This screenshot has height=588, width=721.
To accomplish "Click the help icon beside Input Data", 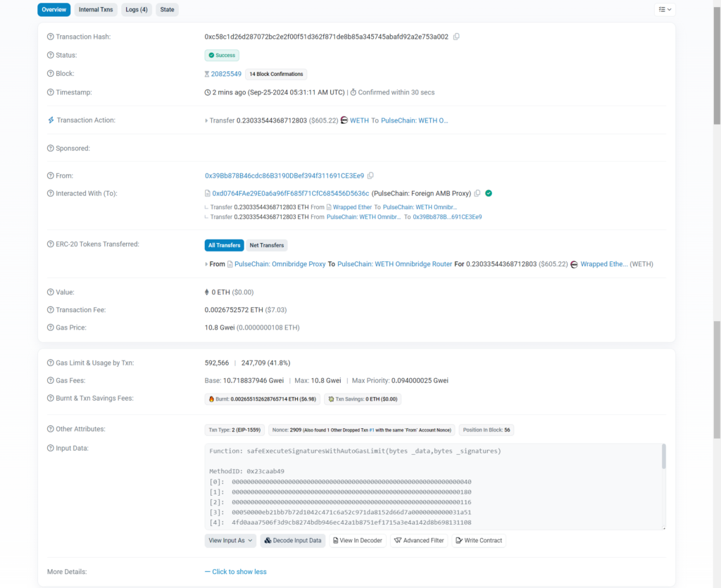I will pyautogui.click(x=50, y=448).
